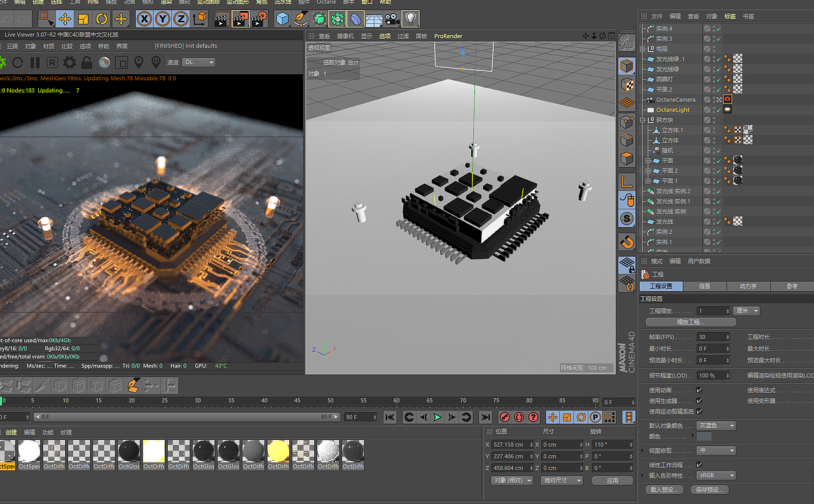The height and width of the screenshot is (504, 814).
Task: Click the 保存预设 button
Action: click(x=709, y=490)
